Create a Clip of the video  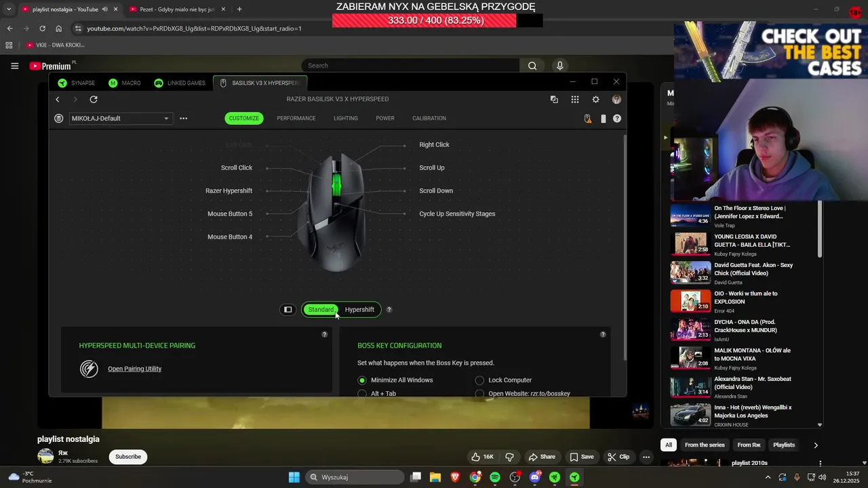click(618, 457)
